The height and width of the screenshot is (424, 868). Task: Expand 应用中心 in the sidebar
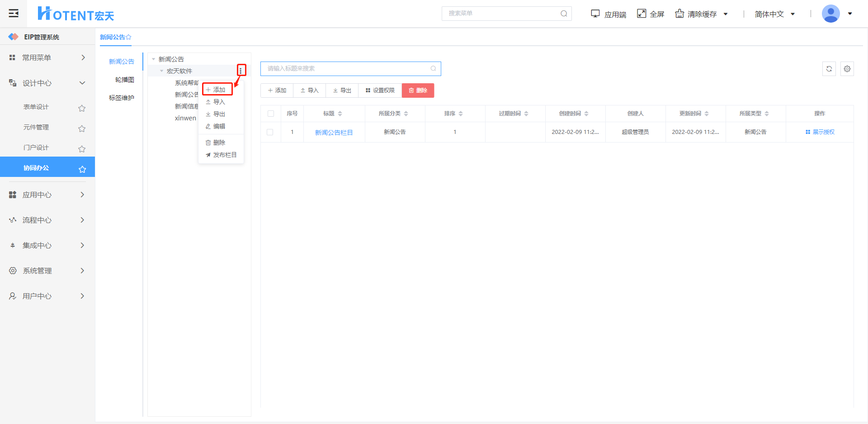[47, 195]
